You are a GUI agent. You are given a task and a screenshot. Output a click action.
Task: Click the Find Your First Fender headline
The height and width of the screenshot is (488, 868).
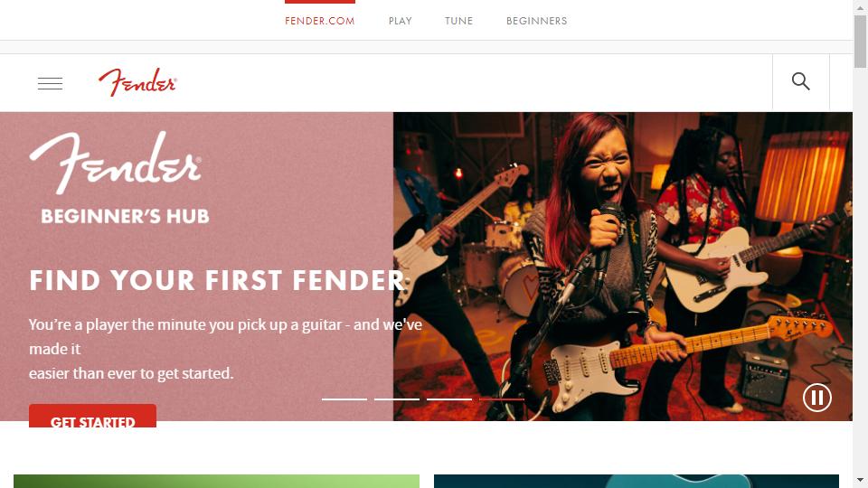[x=217, y=280]
